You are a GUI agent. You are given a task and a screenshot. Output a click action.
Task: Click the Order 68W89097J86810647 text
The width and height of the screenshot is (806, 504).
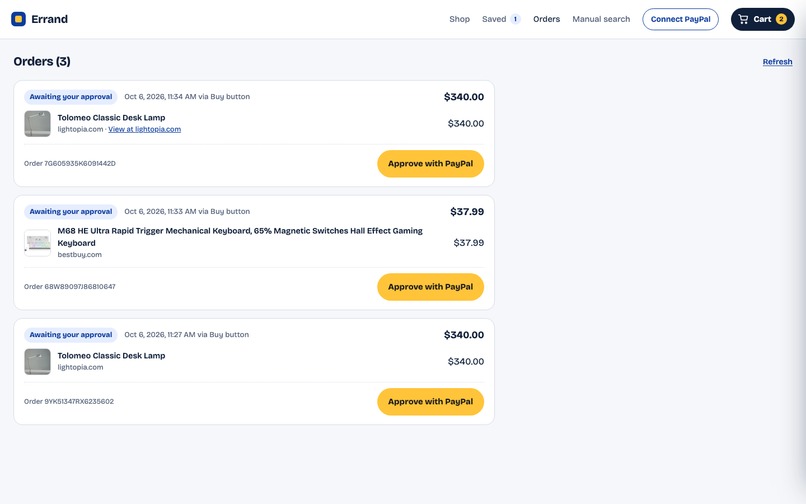(69, 286)
